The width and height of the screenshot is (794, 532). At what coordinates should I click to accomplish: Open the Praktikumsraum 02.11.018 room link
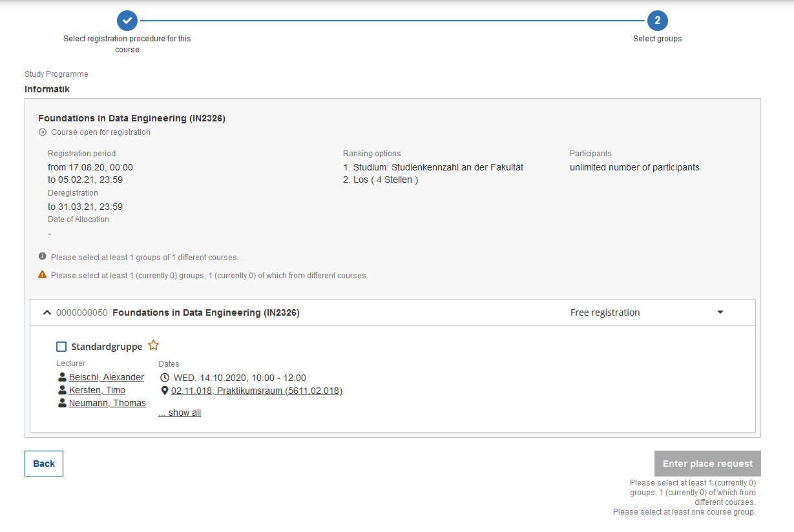pos(256,391)
